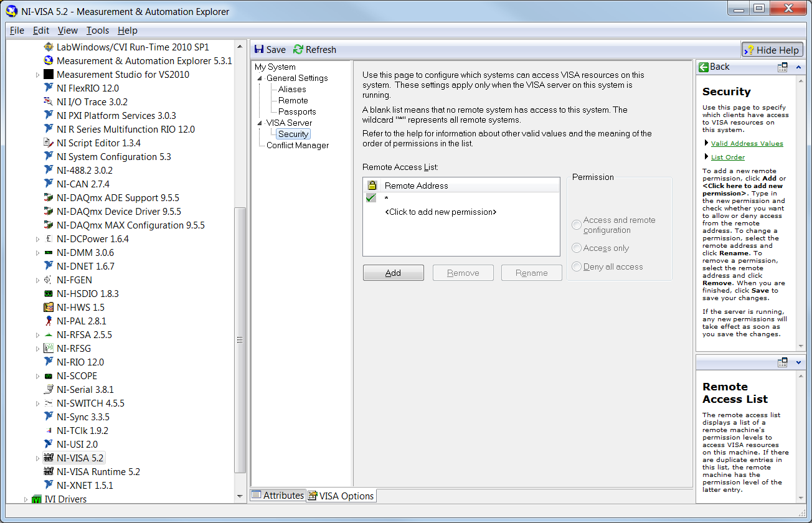Switch to the VISA Options tab

click(341, 496)
